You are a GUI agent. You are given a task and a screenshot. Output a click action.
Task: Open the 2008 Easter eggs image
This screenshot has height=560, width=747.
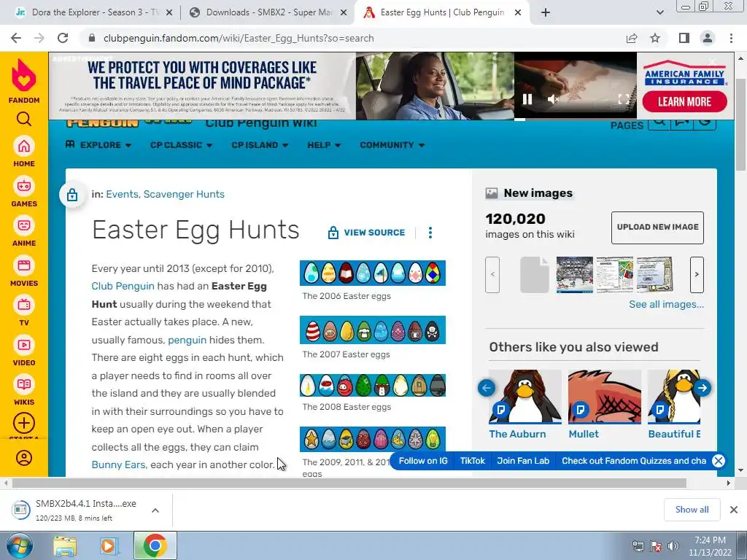pos(373,385)
